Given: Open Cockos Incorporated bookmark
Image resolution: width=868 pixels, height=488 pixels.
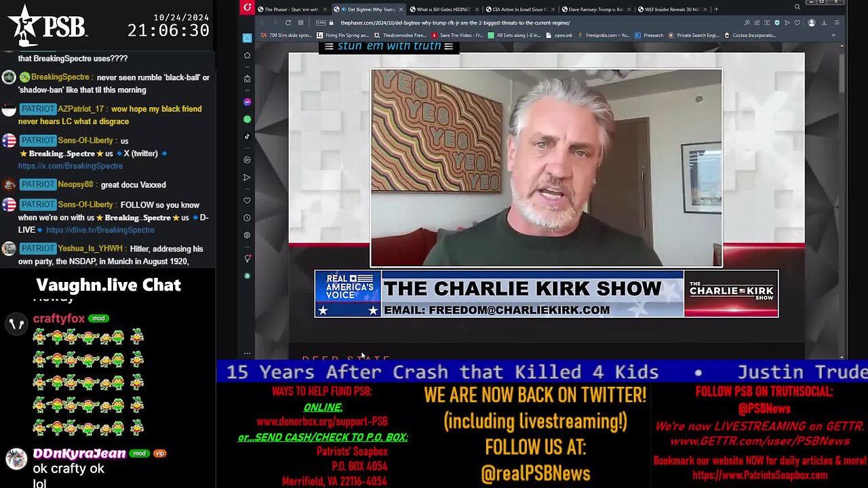Looking at the screenshot, I should (x=750, y=35).
